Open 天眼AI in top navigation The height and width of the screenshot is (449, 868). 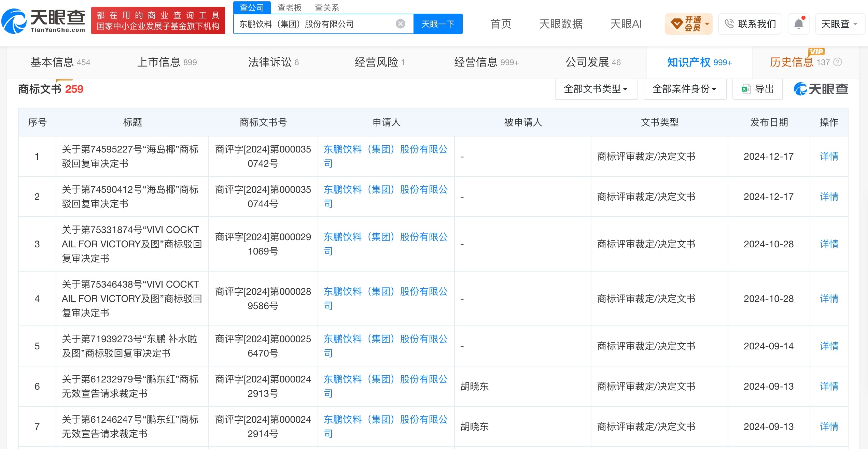tap(626, 24)
